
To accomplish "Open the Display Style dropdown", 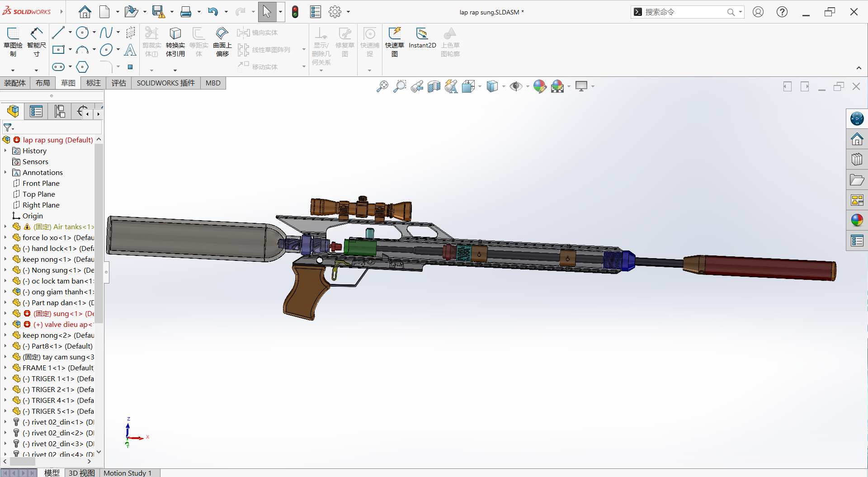I will click(x=504, y=86).
